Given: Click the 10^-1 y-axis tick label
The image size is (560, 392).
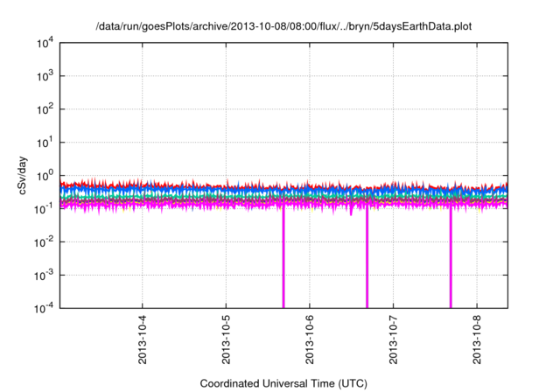Looking at the screenshot, I should (44, 209).
